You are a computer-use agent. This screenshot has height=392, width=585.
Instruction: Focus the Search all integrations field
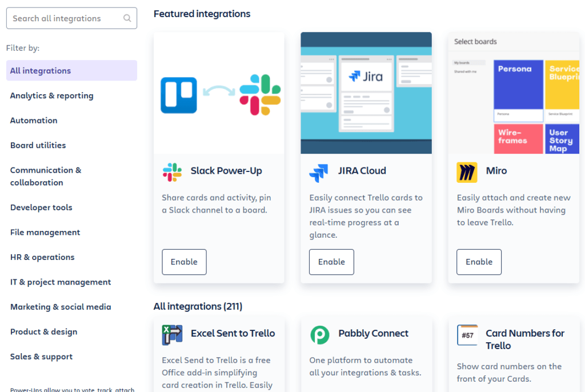71,18
